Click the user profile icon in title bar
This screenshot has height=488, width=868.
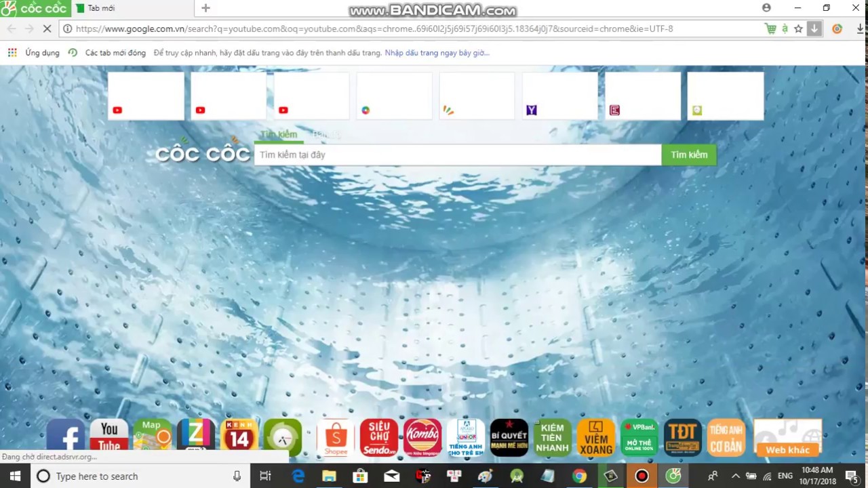point(766,8)
